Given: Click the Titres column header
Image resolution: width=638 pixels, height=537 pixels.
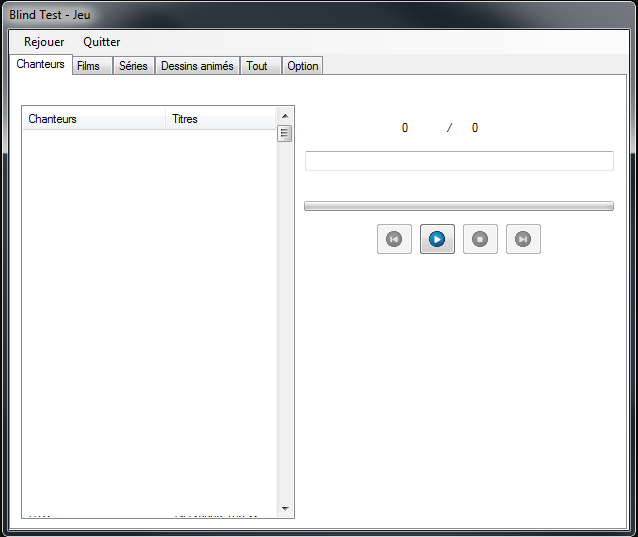Looking at the screenshot, I should pyautogui.click(x=220, y=119).
